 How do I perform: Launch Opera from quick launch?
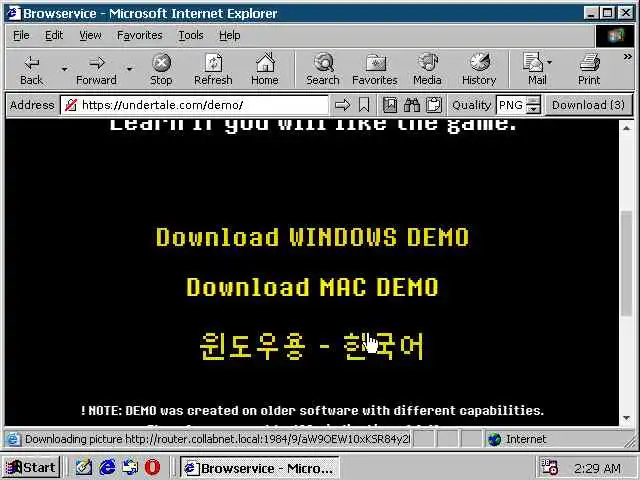click(x=153, y=467)
